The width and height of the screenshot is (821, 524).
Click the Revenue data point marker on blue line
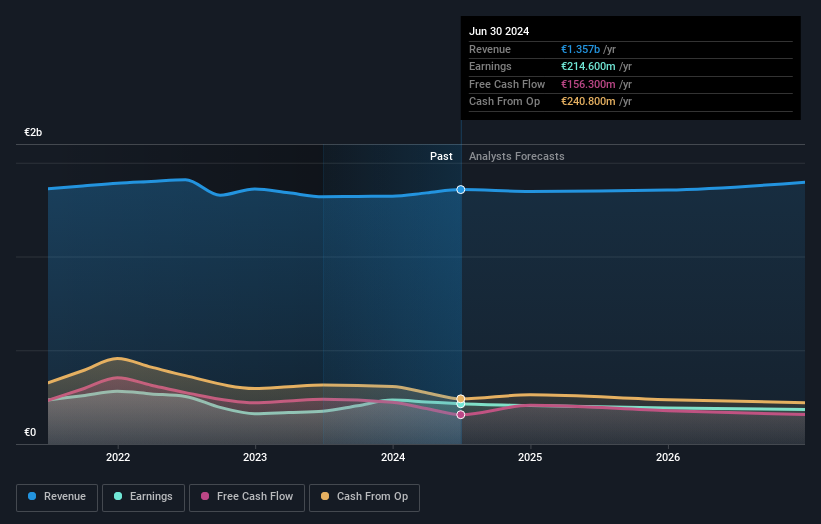tap(461, 189)
